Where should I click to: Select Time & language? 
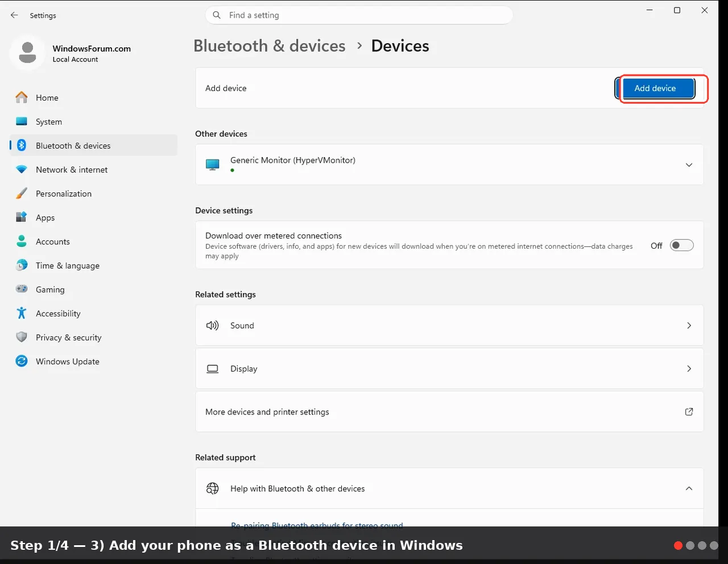point(94,265)
